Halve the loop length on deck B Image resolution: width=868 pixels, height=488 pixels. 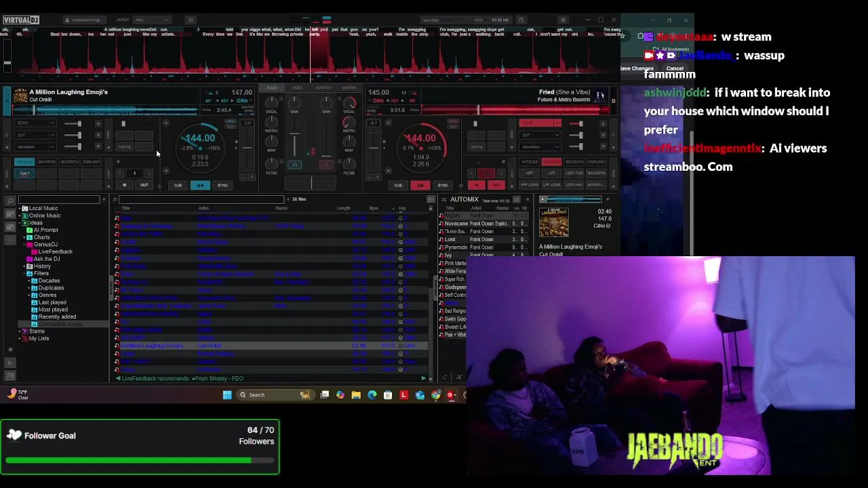coord(471,173)
